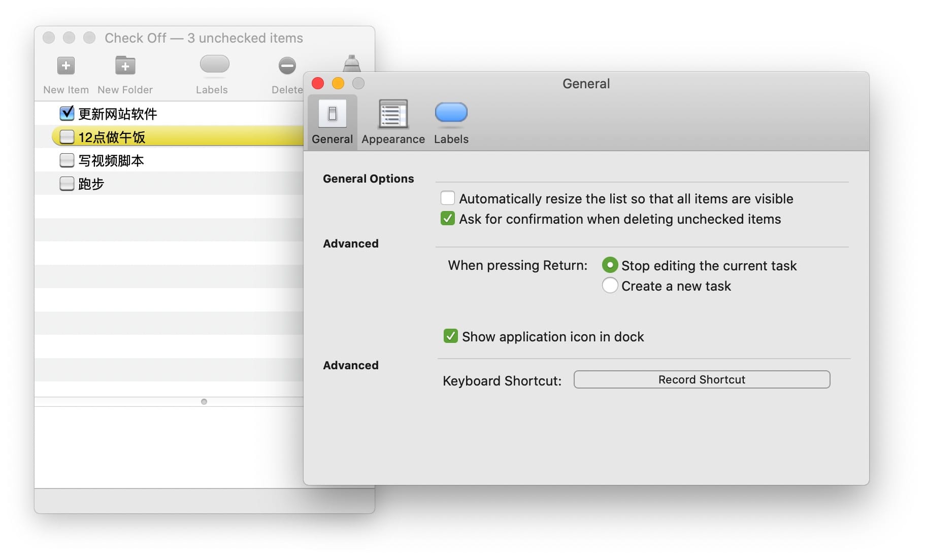Disable ask for confirmation when deleting
926x560 pixels.
click(x=447, y=219)
